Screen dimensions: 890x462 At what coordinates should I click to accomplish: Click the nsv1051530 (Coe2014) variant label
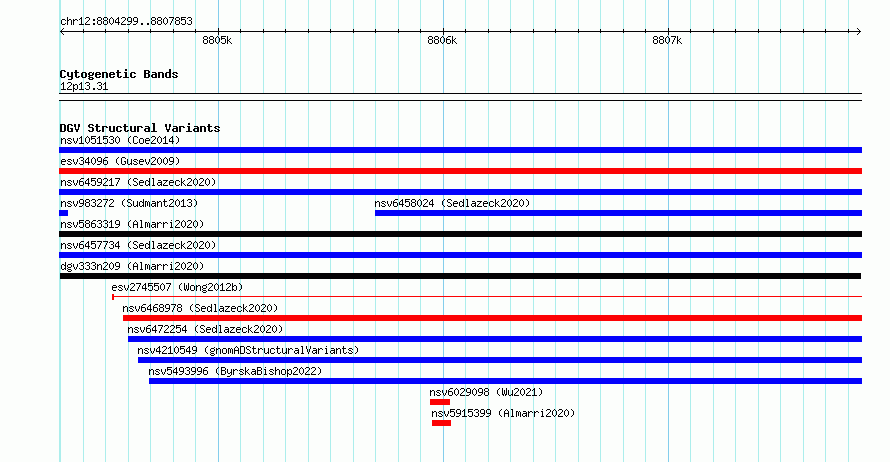point(120,140)
